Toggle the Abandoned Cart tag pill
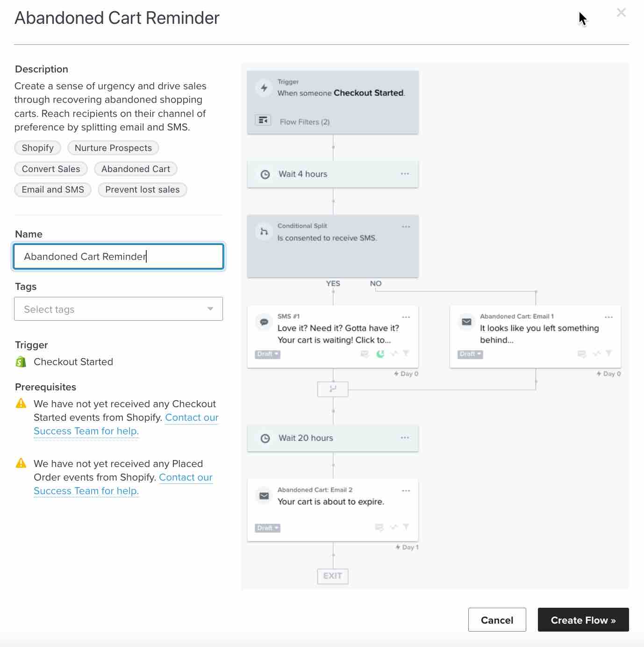 click(x=136, y=169)
